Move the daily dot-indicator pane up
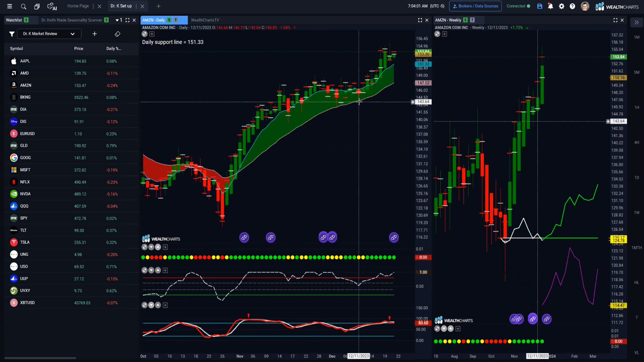Screen dimensions: 644x362 pos(158,247)
